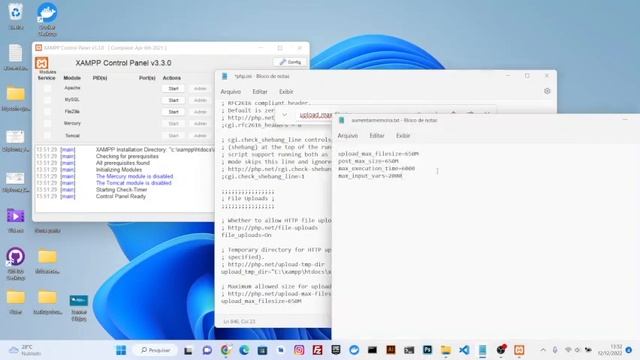This screenshot has width=640, height=360.
Task: Open Arquivo menu in php.ini Notepad
Action: tap(231, 92)
